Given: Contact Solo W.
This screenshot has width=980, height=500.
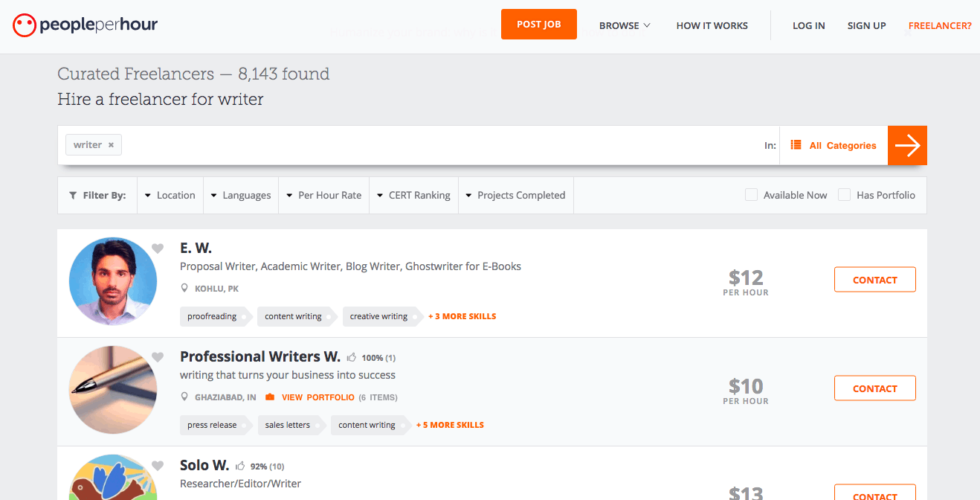Looking at the screenshot, I should point(875,494).
